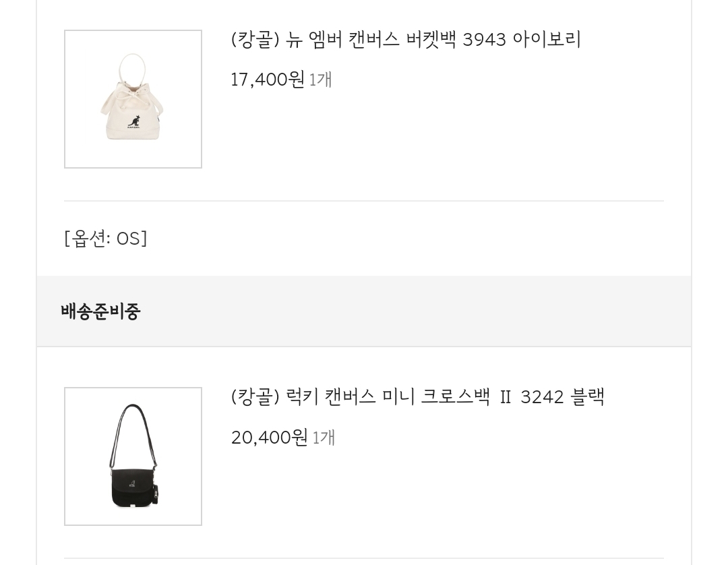This screenshot has width=728, height=565.
Task: Click the 3242 model number in second title
Action: tap(542, 397)
